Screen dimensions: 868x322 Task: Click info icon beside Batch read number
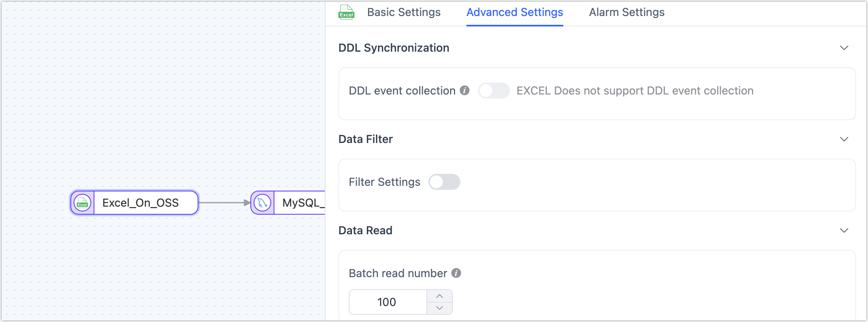[456, 273]
